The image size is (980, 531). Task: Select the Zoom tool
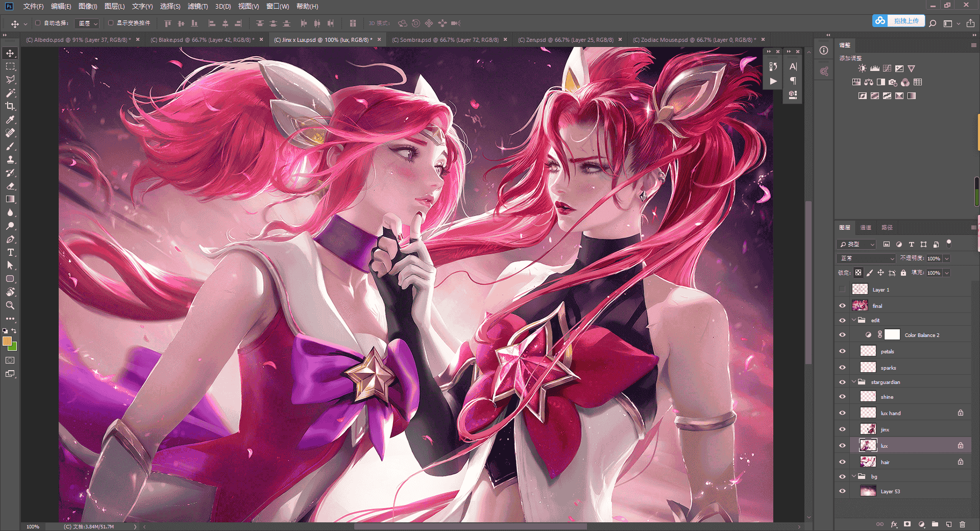click(10, 305)
